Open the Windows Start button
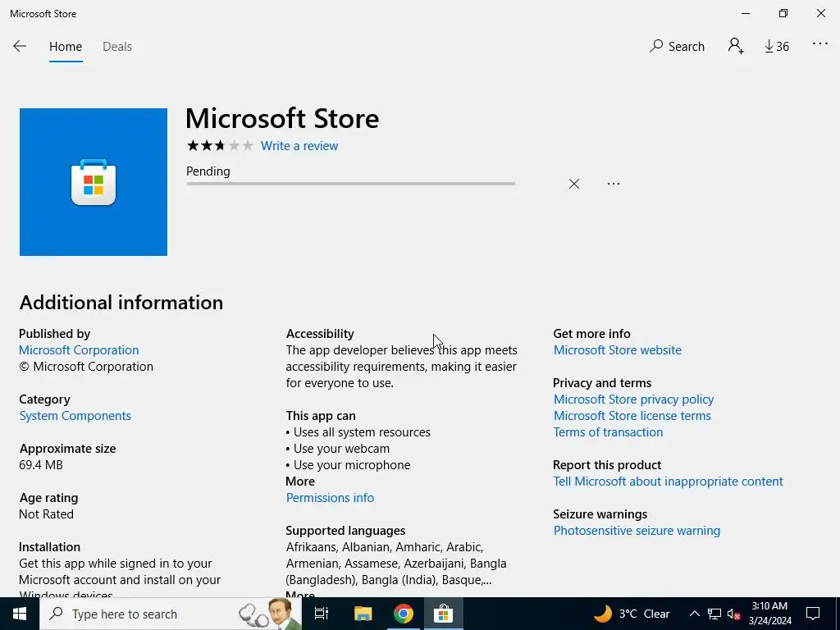 coord(20,614)
